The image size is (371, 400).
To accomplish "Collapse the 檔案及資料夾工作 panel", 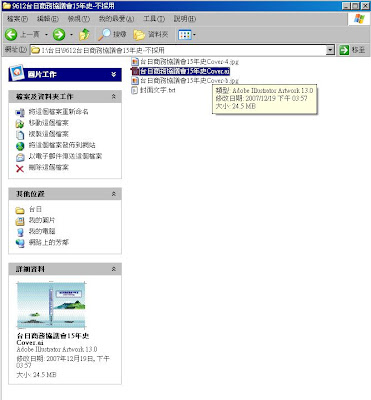I will 114,97.
